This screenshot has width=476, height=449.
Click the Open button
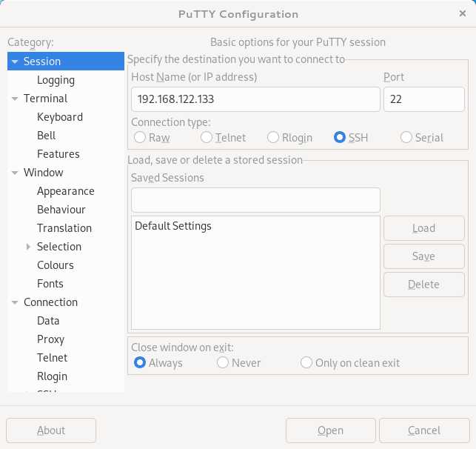tap(331, 430)
